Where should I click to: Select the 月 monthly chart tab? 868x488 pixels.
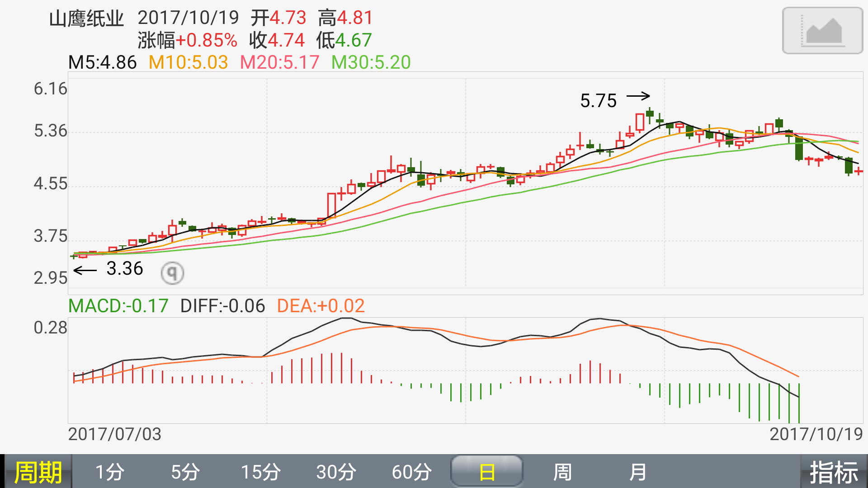click(x=637, y=472)
